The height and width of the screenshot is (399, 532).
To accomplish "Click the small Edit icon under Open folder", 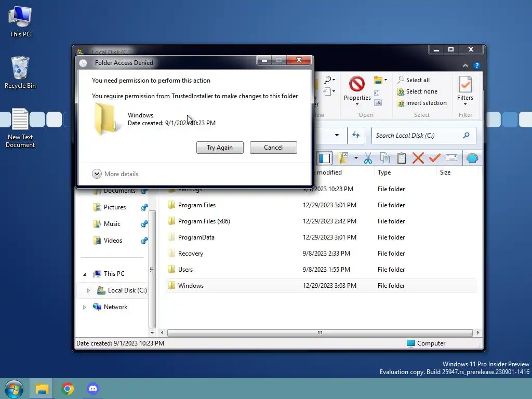I will click(377, 93).
